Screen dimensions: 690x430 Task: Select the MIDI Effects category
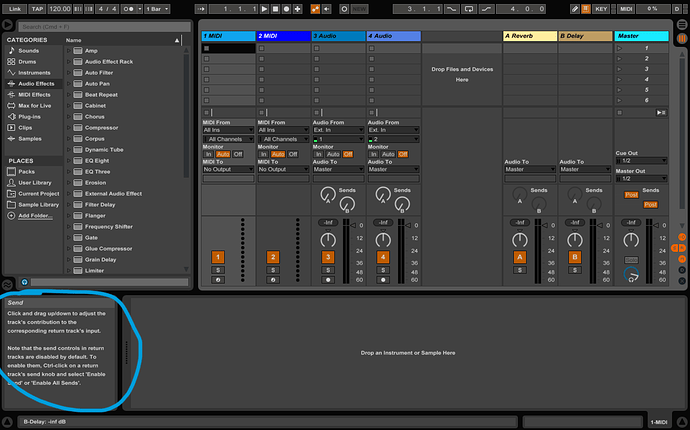pos(34,95)
